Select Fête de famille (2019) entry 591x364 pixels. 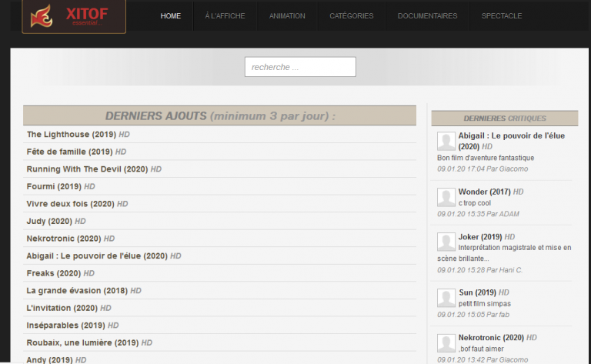point(69,152)
